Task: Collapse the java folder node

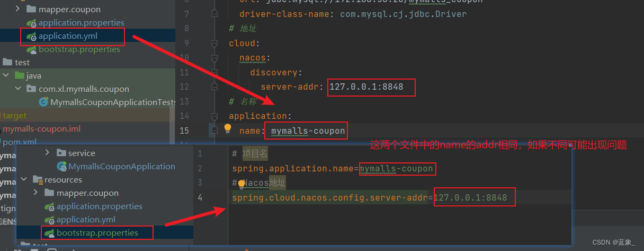Action: [6, 76]
